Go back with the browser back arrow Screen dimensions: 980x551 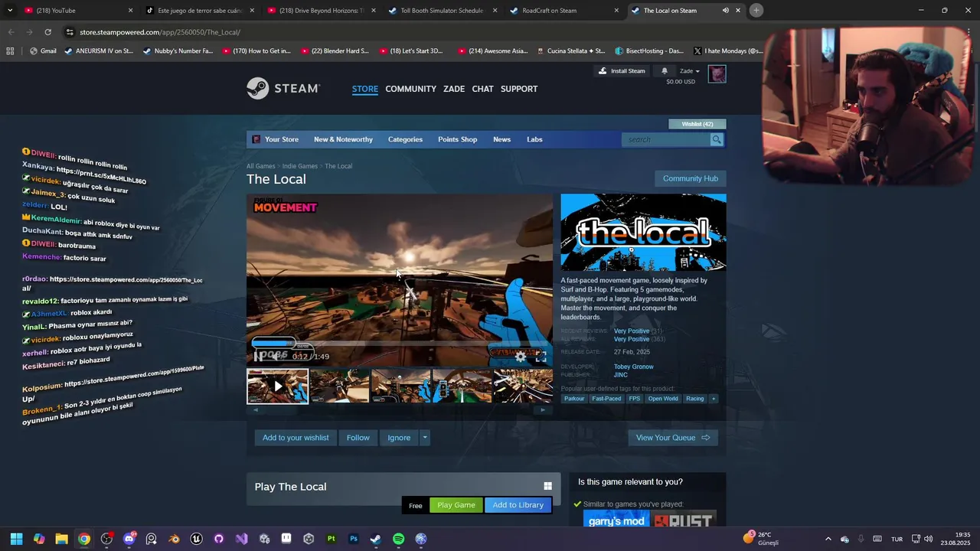[x=11, y=32]
